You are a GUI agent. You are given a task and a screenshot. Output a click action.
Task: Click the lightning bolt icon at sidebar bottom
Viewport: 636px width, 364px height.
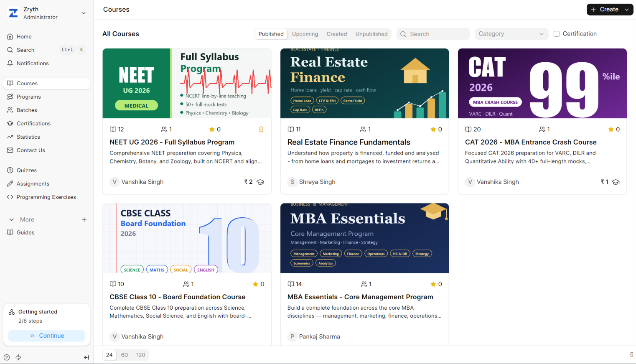click(18, 357)
